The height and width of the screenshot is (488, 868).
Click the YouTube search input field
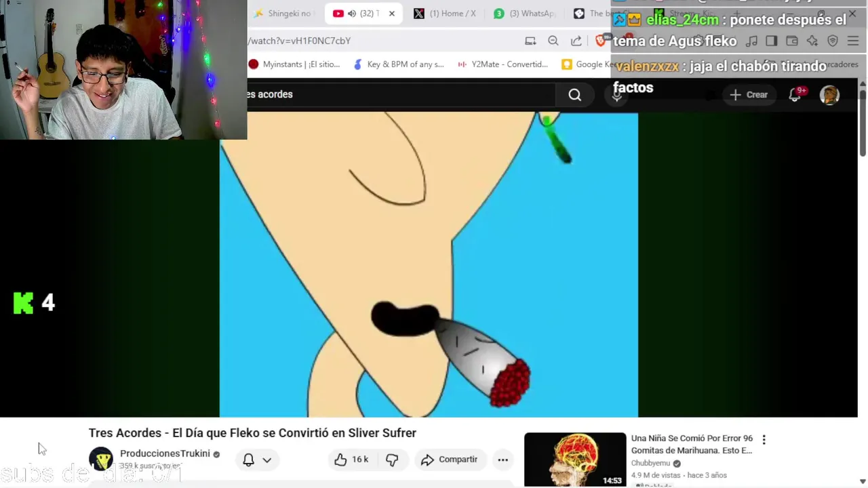[x=400, y=95]
